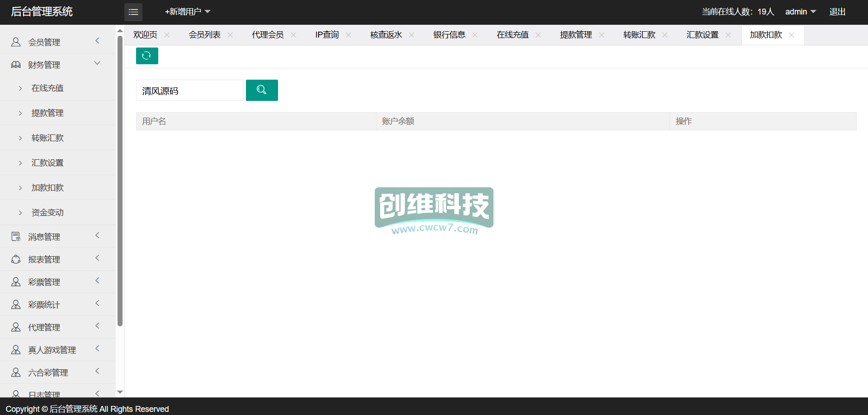Open the admin account dropdown
This screenshot has width=868, height=415.
tap(800, 12)
